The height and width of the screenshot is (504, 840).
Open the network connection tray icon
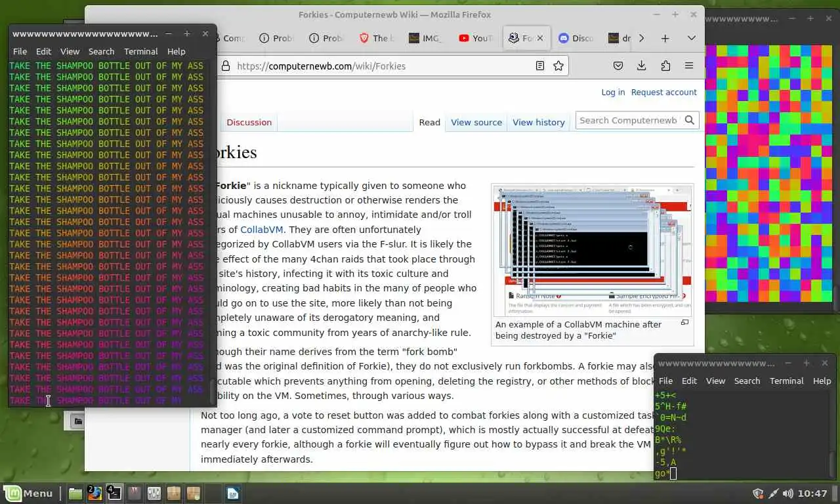coord(773,493)
